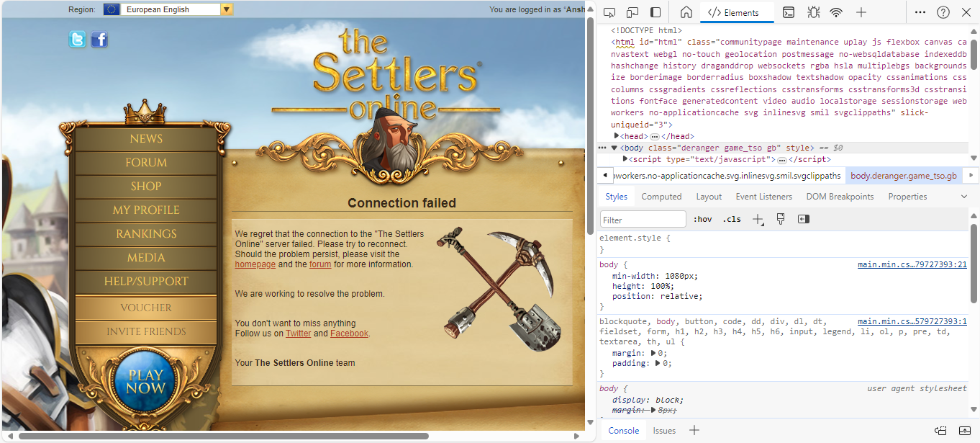Screen dimensions: 980x443
Task: Open main.min.css source link for body rule
Action: click(912, 265)
